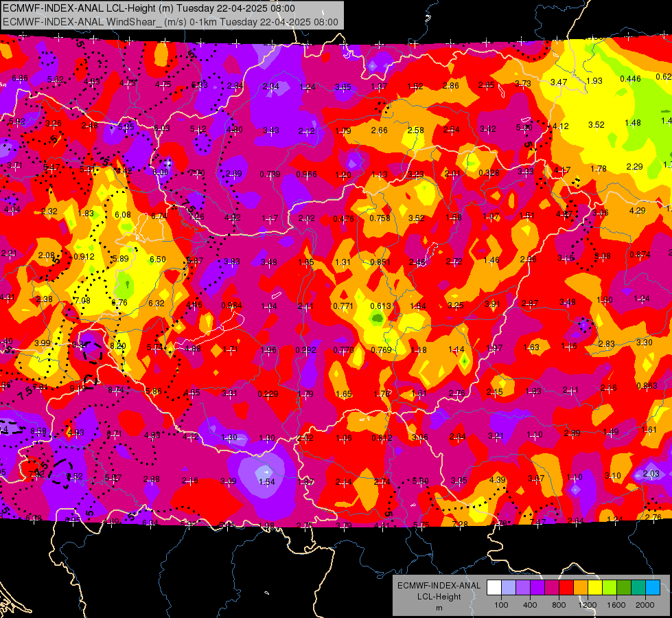The height and width of the screenshot is (618, 672).
Task: Click the violet legend swatch right of 400
Action: pyautogui.click(x=537, y=588)
